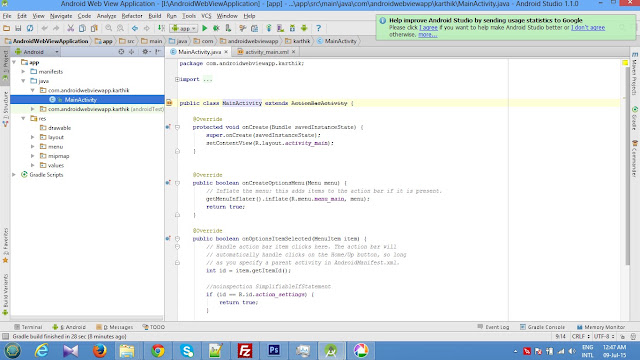Run the app with green play button
This screenshot has height=360, width=640.
click(x=204, y=28)
